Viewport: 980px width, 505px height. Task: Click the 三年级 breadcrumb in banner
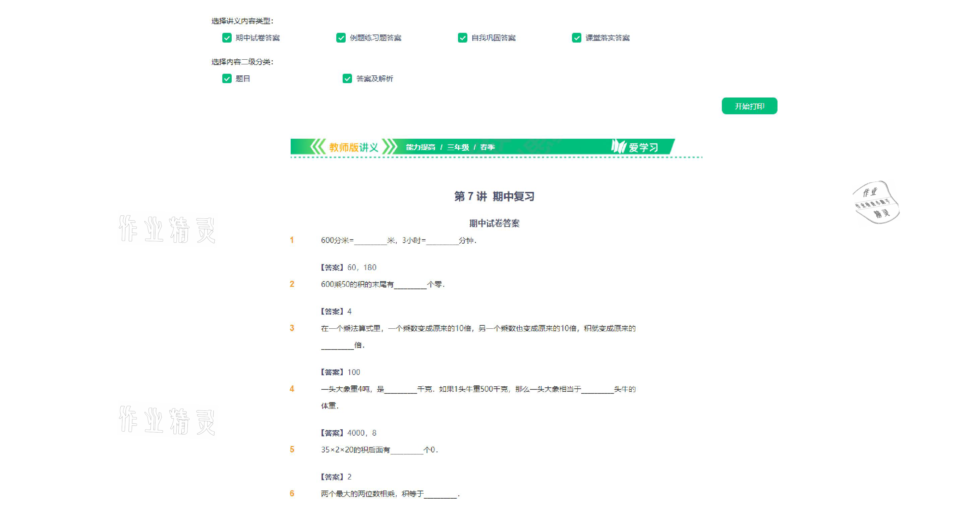coord(458,147)
